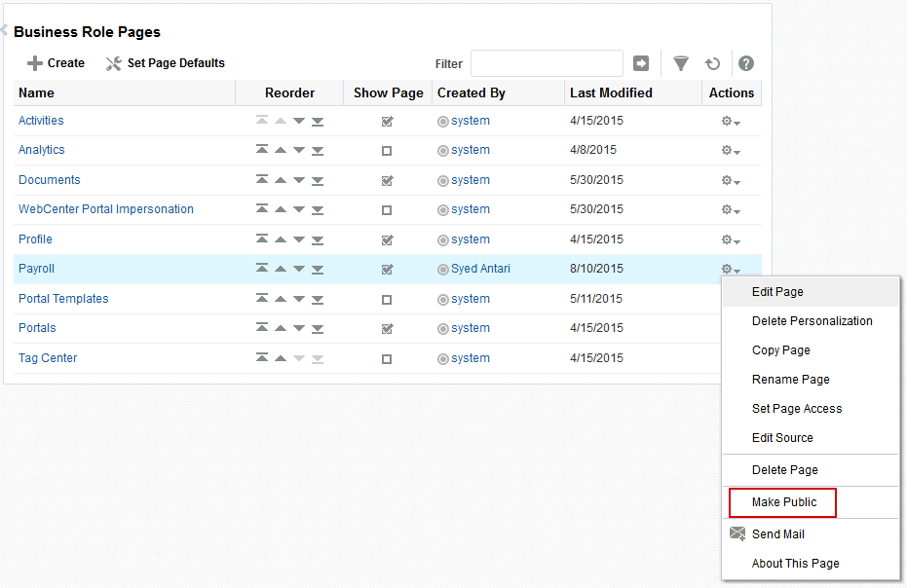907x588 pixels.
Task: Uncheck Show Page for Documents
Action: point(388,180)
